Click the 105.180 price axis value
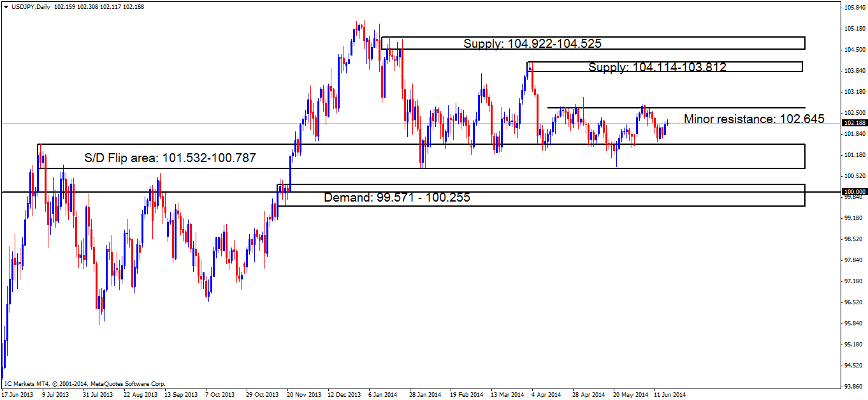 pos(853,29)
